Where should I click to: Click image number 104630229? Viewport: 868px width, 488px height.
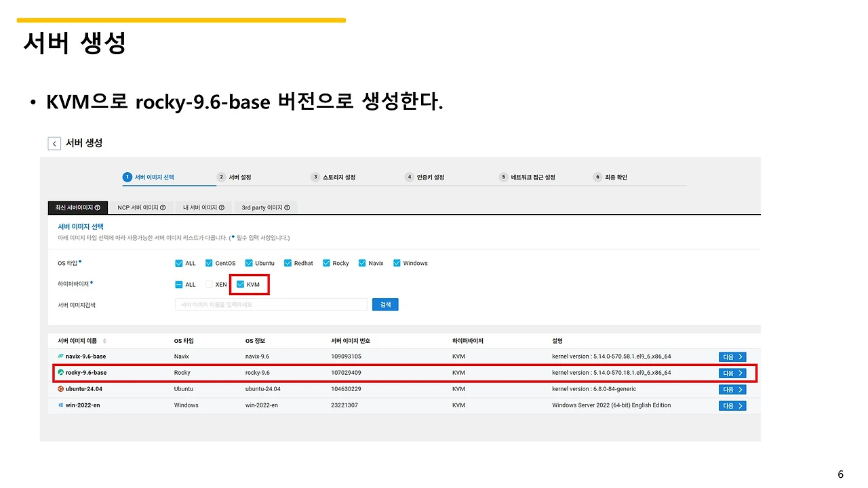point(346,389)
